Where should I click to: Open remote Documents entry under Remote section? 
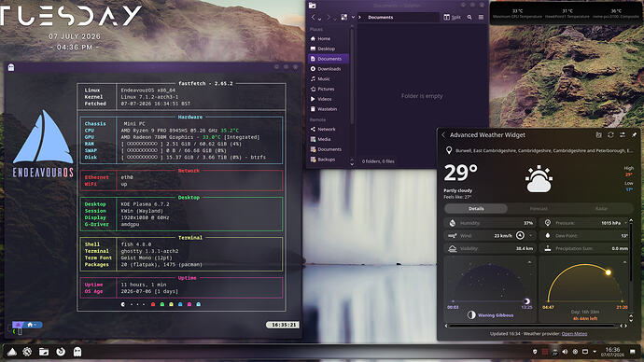click(329, 149)
